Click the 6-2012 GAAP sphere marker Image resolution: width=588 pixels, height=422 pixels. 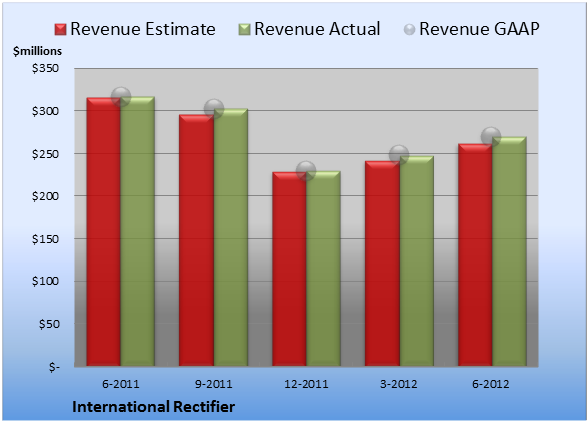coord(491,137)
